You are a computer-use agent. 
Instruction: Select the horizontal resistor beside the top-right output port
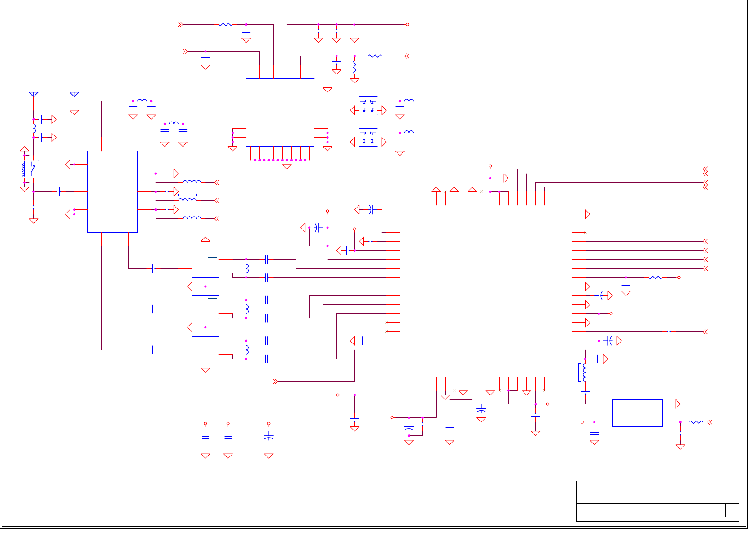pyautogui.click(x=375, y=56)
